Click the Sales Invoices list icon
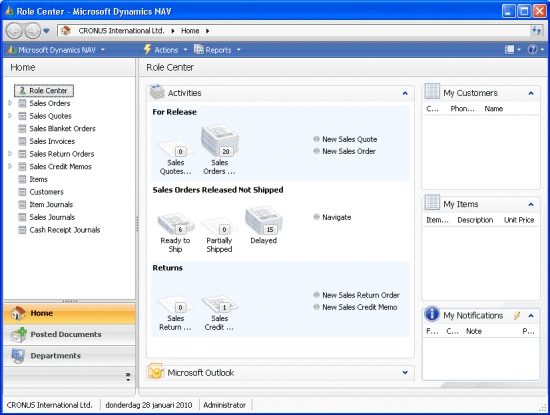 (x=22, y=141)
